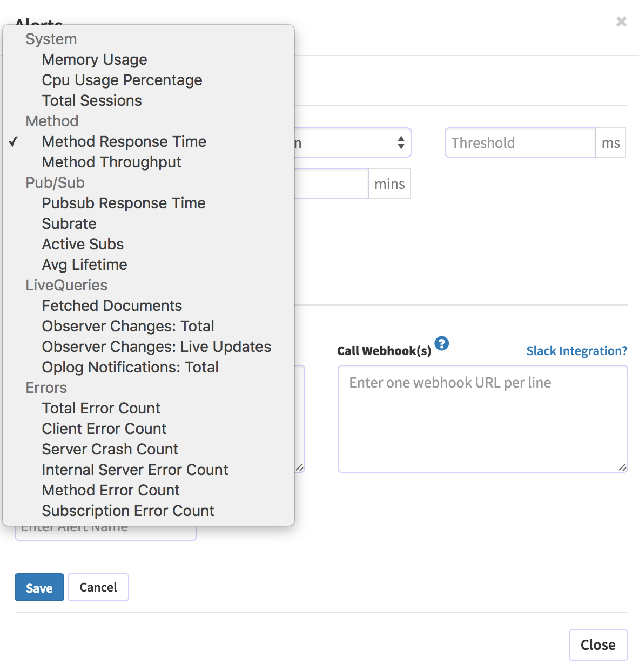The height and width of the screenshot is (672, 639).
Task: Select the checked Method Response Time option
Action: [124, 141]
